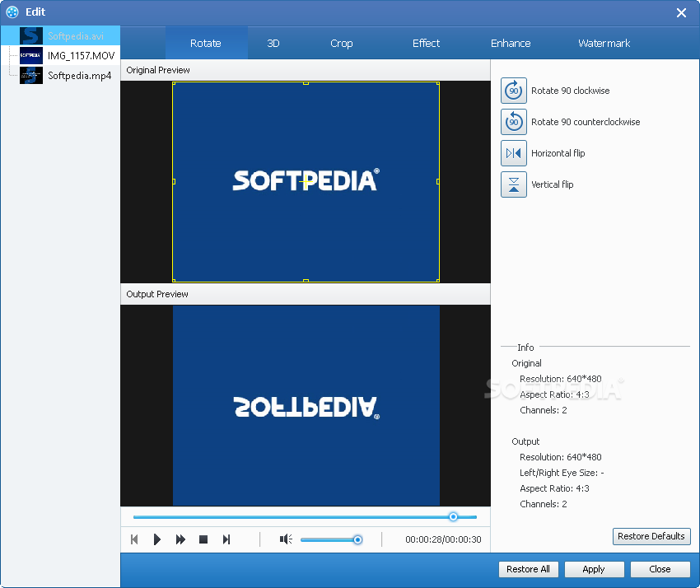Click the Horizontal flip label
The image size is (700, 588).
point(558,153)
